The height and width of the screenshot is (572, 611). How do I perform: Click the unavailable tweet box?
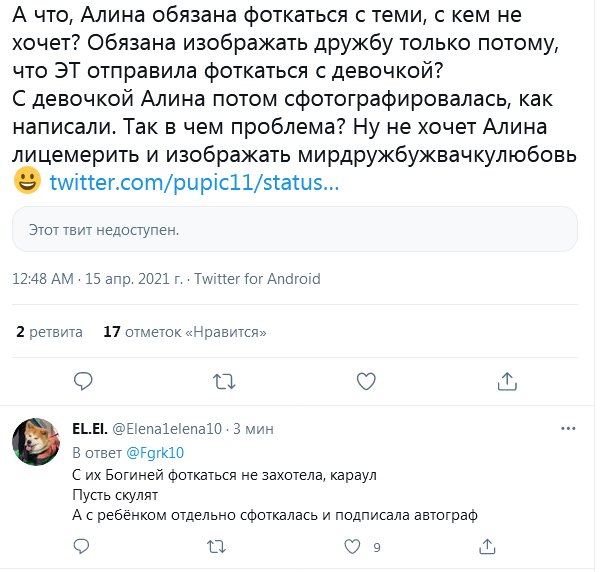point(294,230)
